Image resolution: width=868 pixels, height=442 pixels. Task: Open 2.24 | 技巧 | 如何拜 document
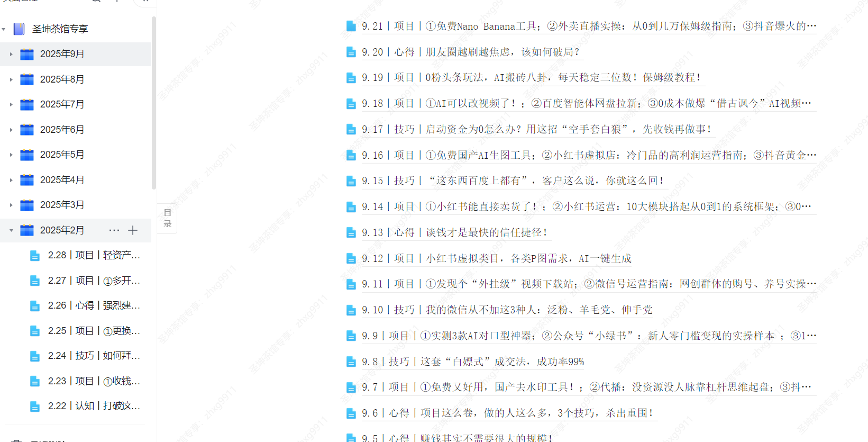click(x=94, y=356)
